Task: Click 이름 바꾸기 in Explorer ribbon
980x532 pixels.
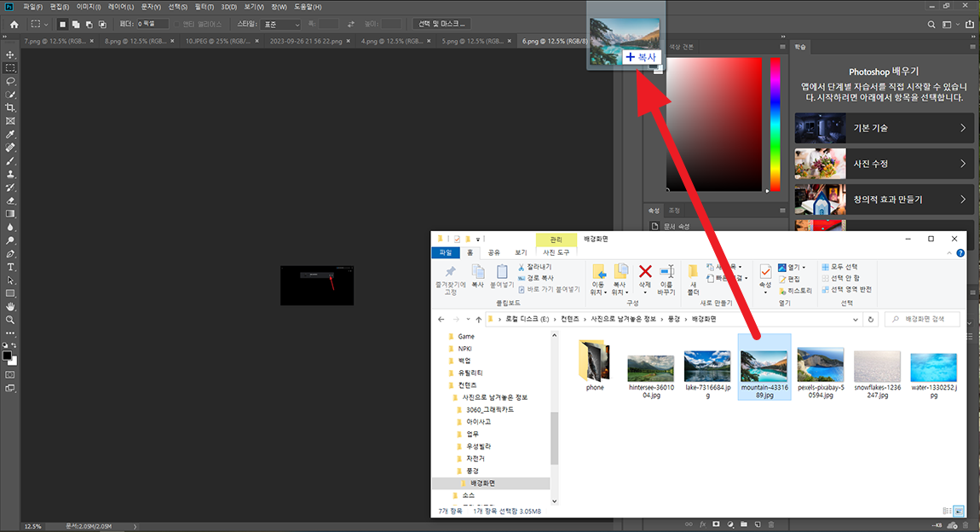Action: click(x=666, y=280)
